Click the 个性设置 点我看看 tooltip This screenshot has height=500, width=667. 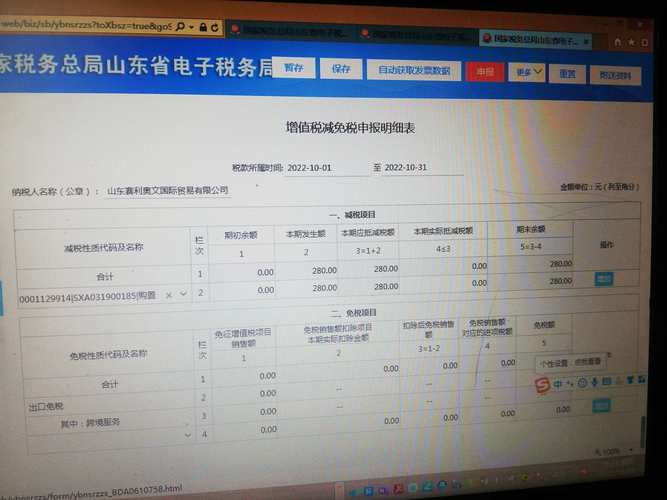coord(570,363)
